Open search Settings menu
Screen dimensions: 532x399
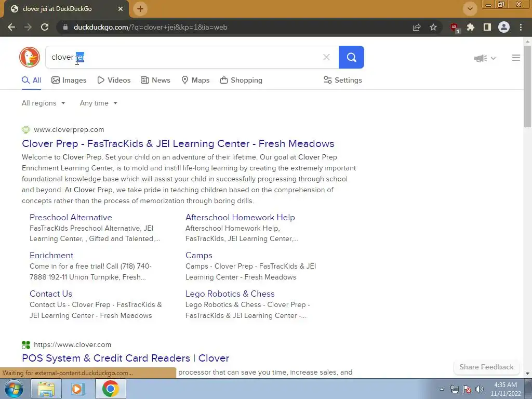[x=343, y=81]
